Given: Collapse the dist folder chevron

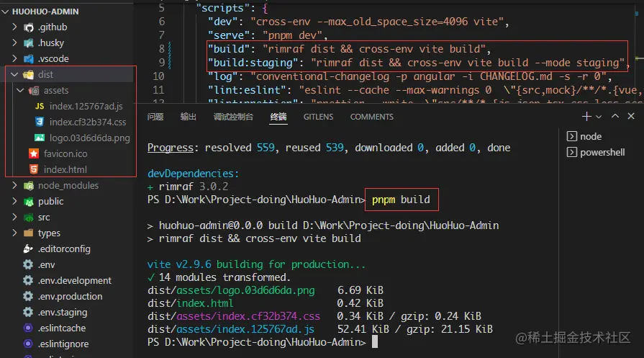Looking at the screenshot, I should 14,75.
